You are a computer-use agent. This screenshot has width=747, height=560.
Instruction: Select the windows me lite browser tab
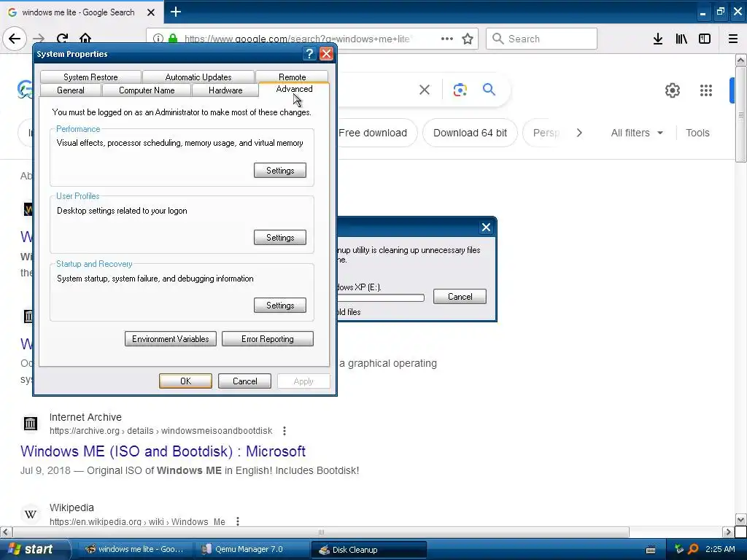pyautogui.click(x=78, y=12)
